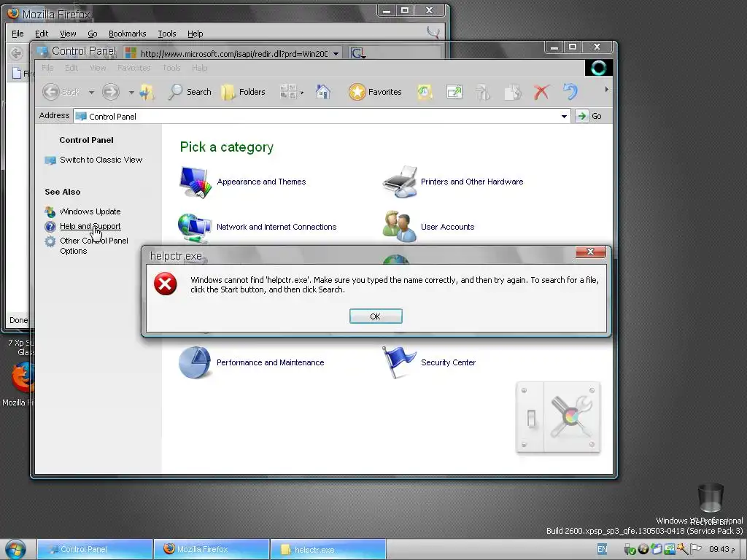Click the Move To toolbar icon
Screen dimensions: 747x560
click(483, 92)
